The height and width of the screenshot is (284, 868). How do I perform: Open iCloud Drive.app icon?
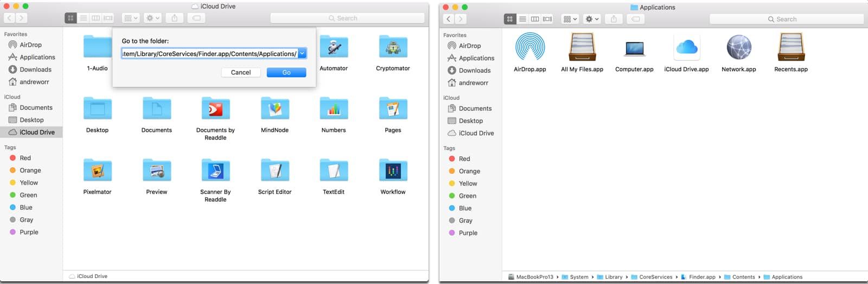tap(686, 47)
